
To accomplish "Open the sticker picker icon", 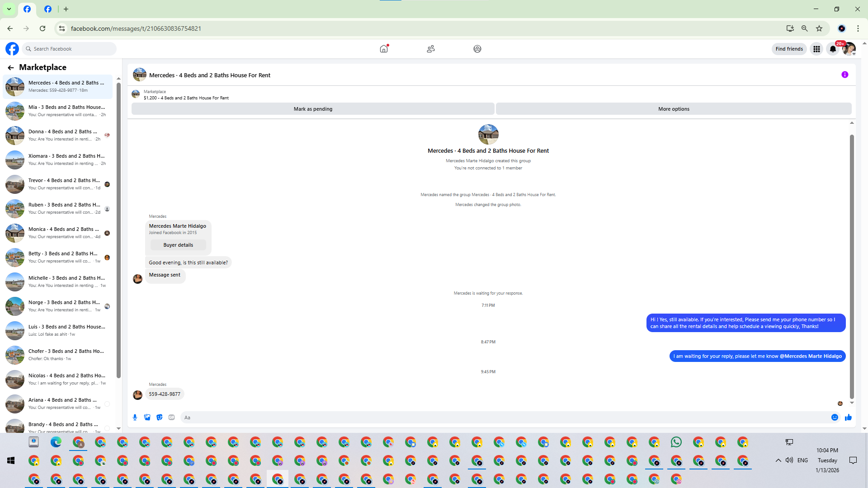I will (x=159, y=418).
